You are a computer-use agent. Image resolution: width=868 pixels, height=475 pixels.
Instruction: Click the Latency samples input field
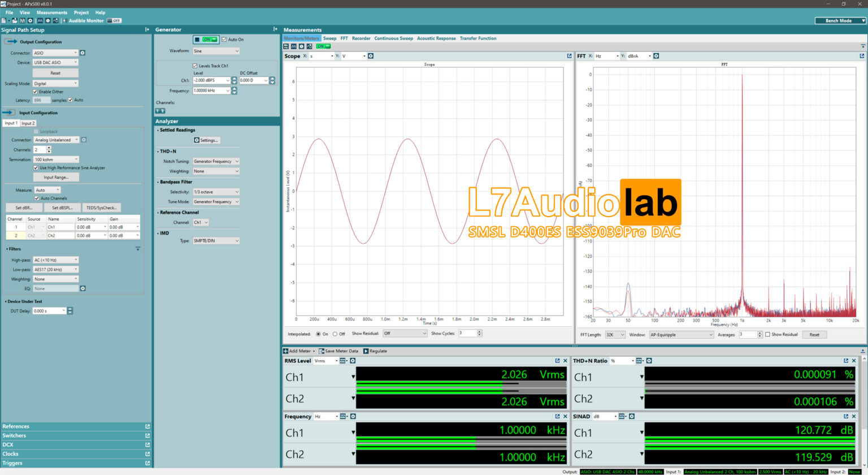tap(41, 100)
